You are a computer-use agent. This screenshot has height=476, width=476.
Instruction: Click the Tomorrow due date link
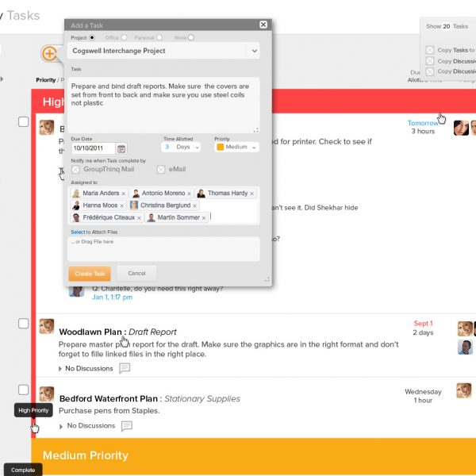pyautogui.click(x=423, y=123)
